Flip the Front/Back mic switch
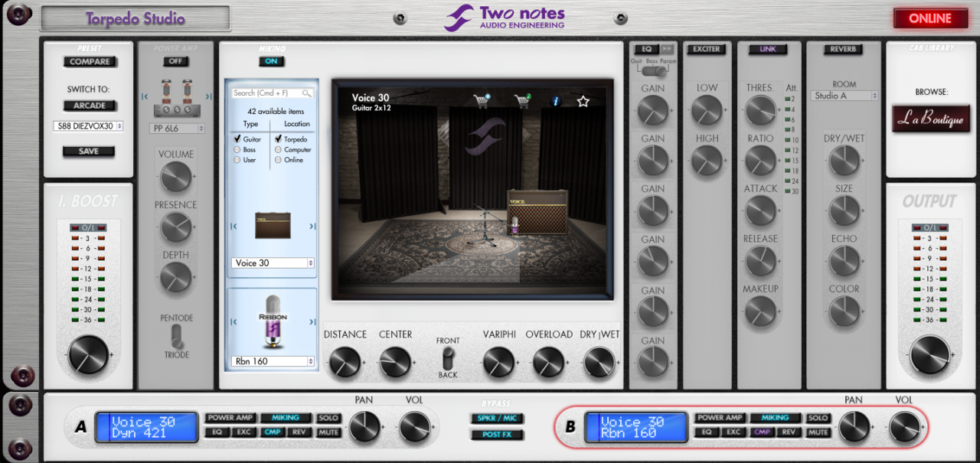 449,357
